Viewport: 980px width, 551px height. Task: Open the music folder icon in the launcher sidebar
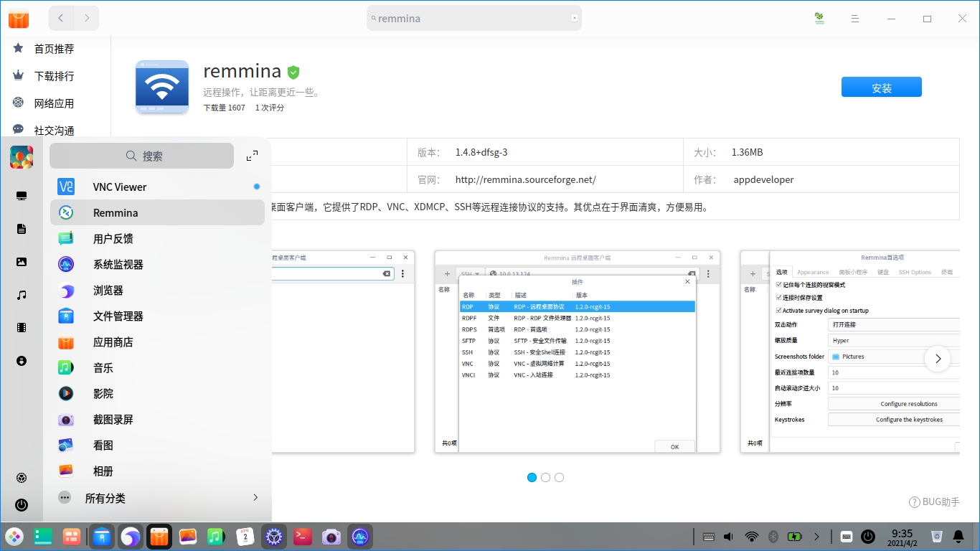22,295
